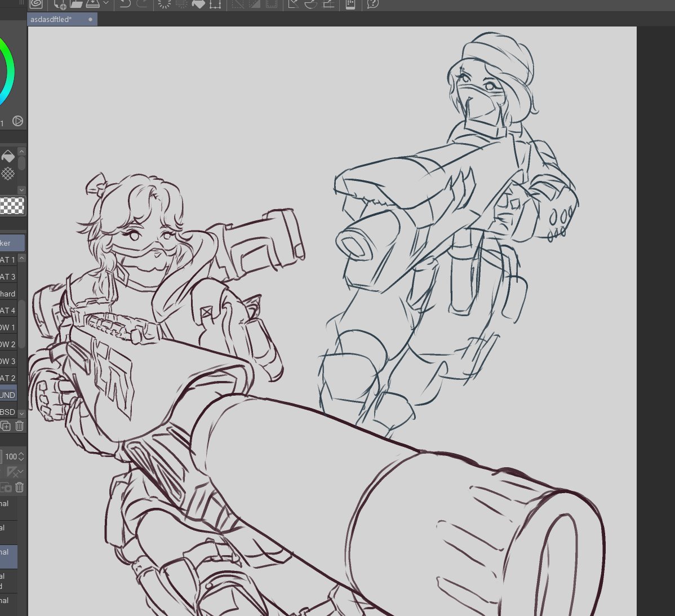Select the crosshatch gradient tool icon
This screenshot has height=616, width=675.
(x=8, y=174)
